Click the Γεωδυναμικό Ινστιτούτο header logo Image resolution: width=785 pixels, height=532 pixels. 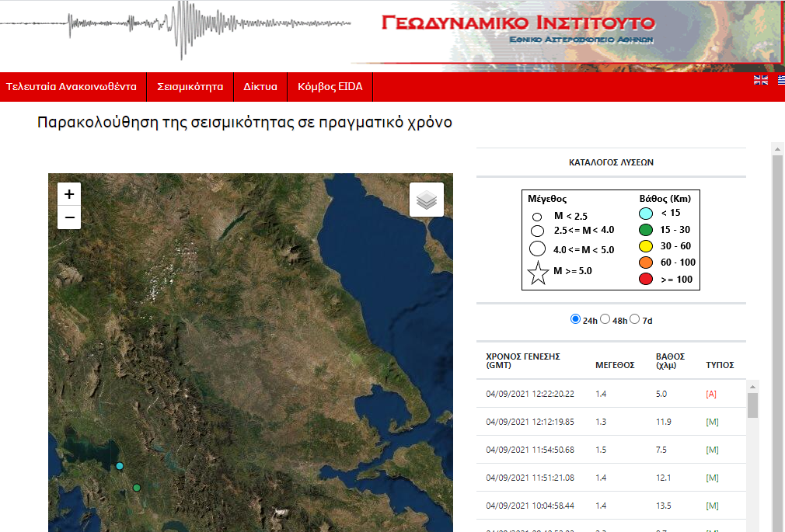pyautogui.click(x=518, y=23)
